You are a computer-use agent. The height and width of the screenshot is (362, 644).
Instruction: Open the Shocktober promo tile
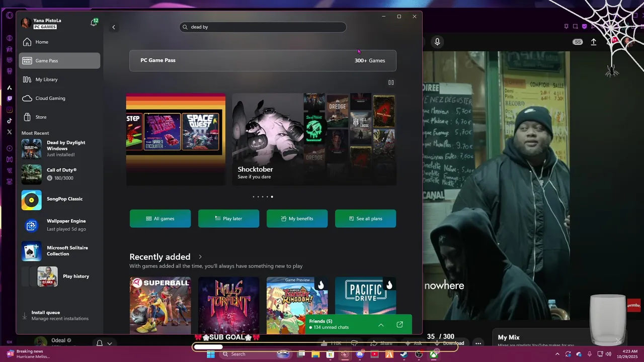tap(314, 139)
